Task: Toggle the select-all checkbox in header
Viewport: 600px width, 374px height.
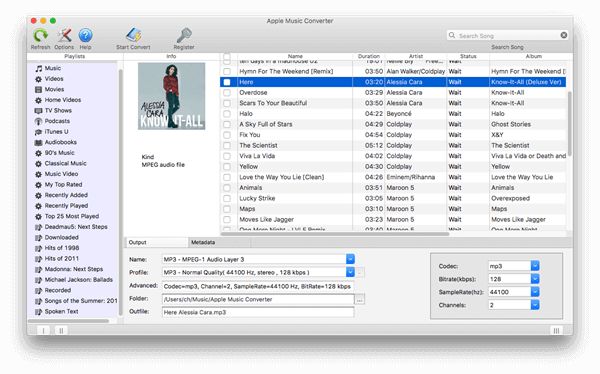Action: [x=227, y=57]
